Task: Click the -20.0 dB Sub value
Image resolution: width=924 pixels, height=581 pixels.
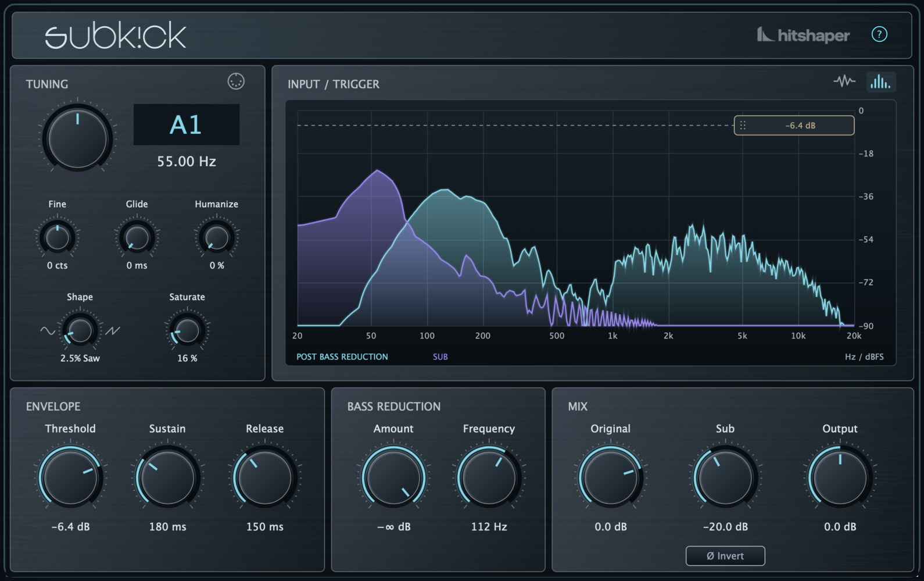Action: (x=725, y=527)
